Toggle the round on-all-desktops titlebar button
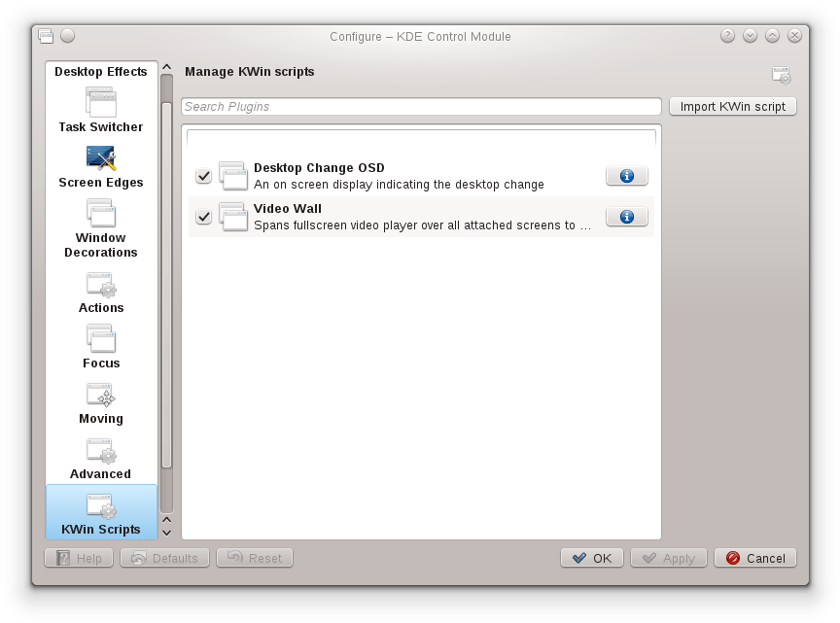This screenshot has width=840, height=623. (x=67, y=36)
